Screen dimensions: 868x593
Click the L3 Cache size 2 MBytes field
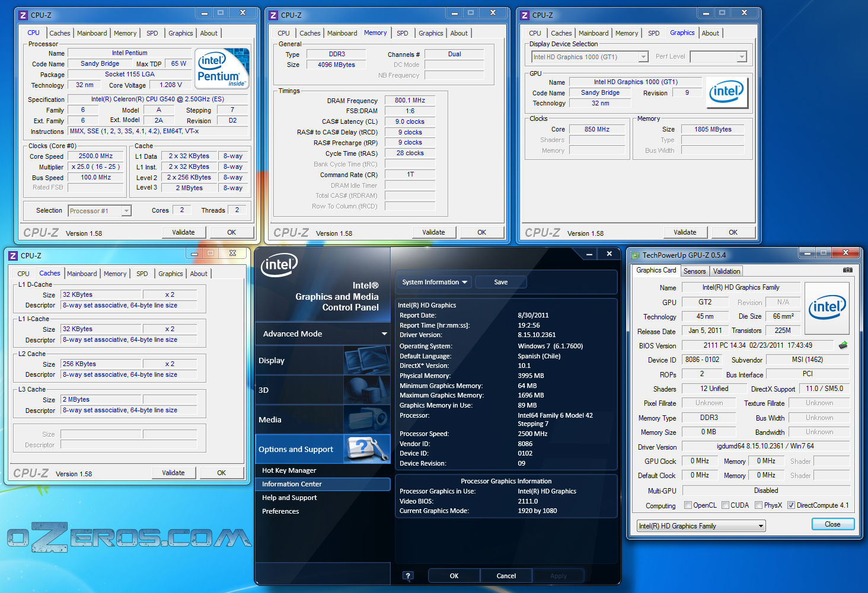101,399
